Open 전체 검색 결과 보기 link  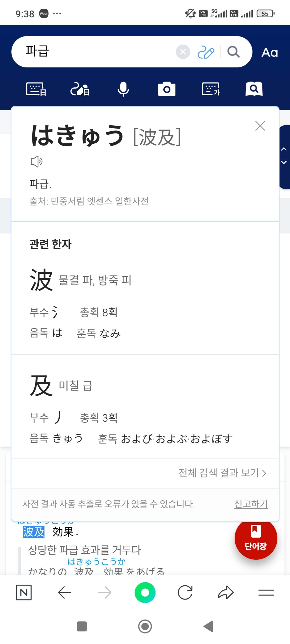[222, 473]
